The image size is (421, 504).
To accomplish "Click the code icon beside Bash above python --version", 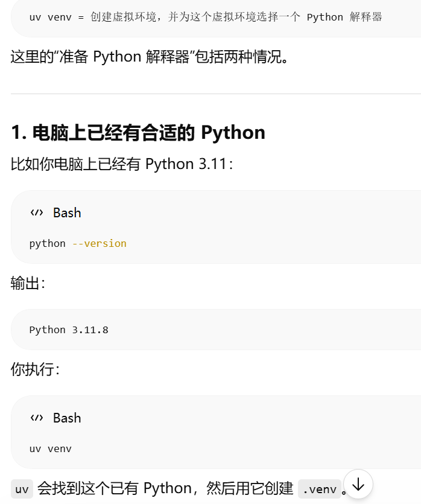I will [x=37, y=213].
